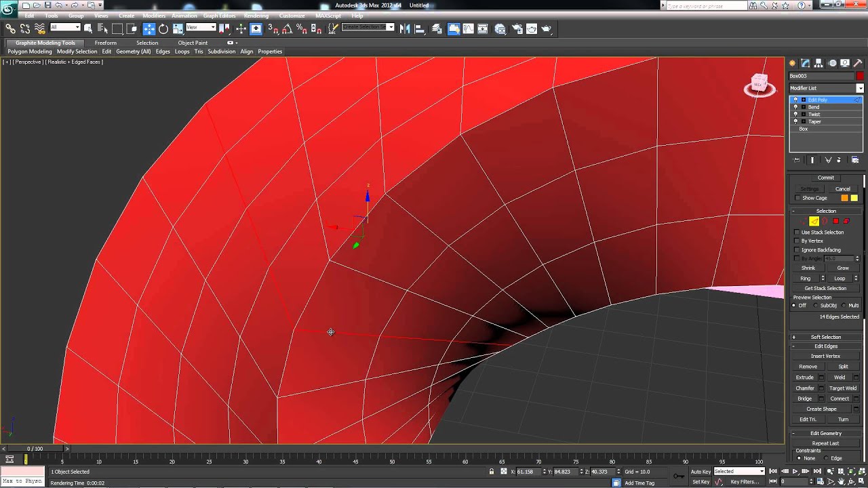Enable By Vertex checkbox

point(797,241)
